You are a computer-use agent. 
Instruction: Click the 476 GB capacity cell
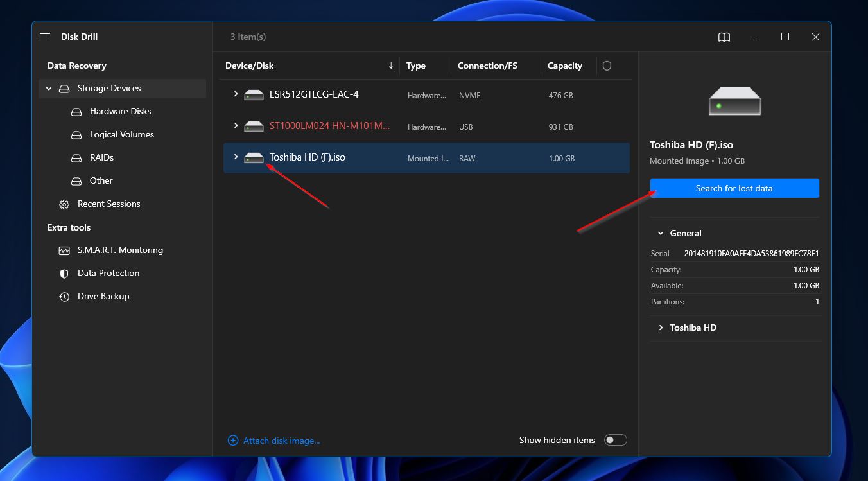coord(561,96)
